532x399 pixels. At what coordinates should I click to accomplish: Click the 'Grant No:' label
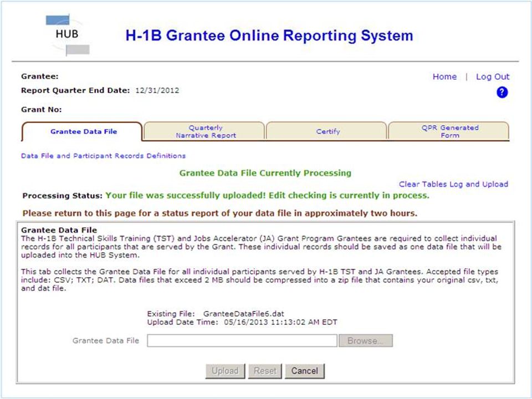coord(42,110)
